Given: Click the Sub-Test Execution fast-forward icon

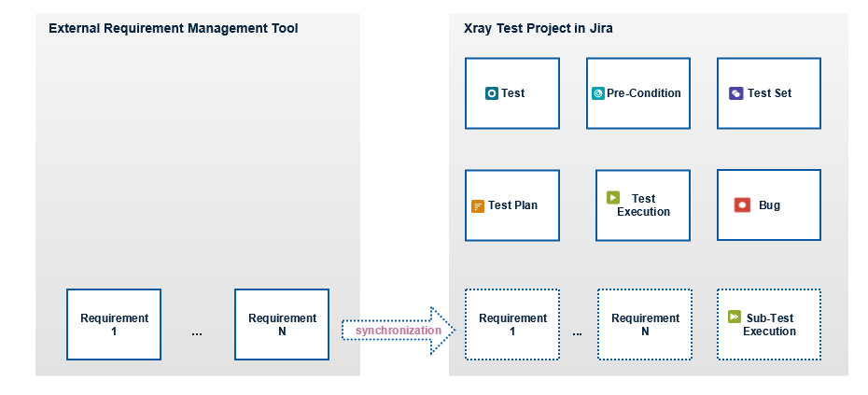Looking at the screenshot, I should 735,317.
